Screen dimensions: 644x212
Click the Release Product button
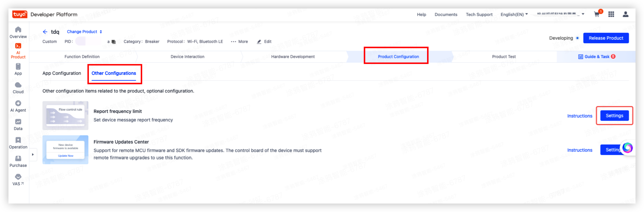[x=606, y=38]
